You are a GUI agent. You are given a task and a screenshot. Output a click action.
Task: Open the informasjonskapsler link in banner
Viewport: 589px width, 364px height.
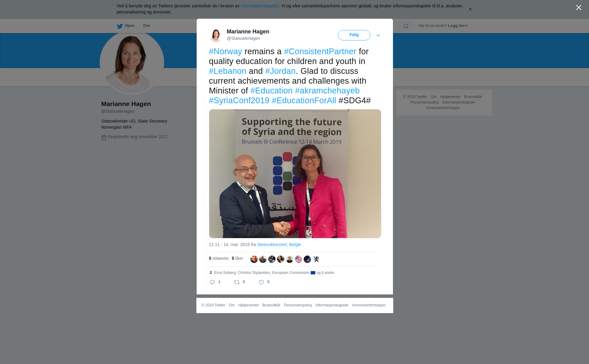[x=260, y=6]
